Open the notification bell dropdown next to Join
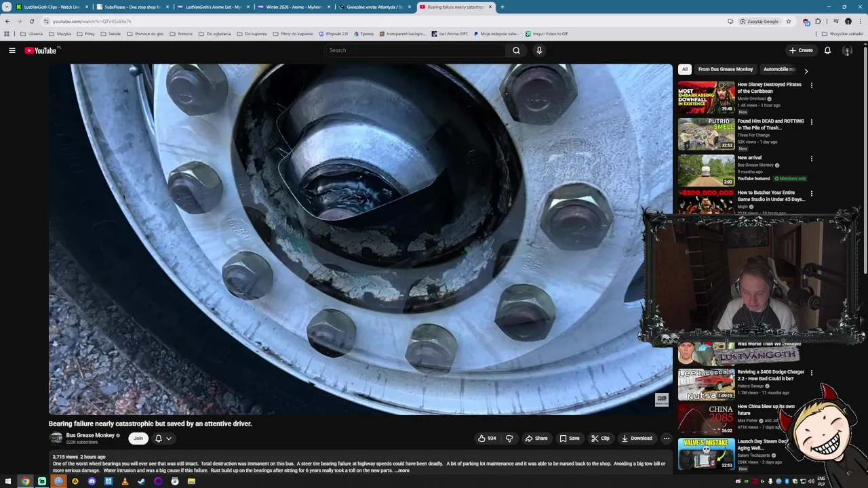Viewport: 868px width, 488px height. pyautogui.click(x=163, y=439)
